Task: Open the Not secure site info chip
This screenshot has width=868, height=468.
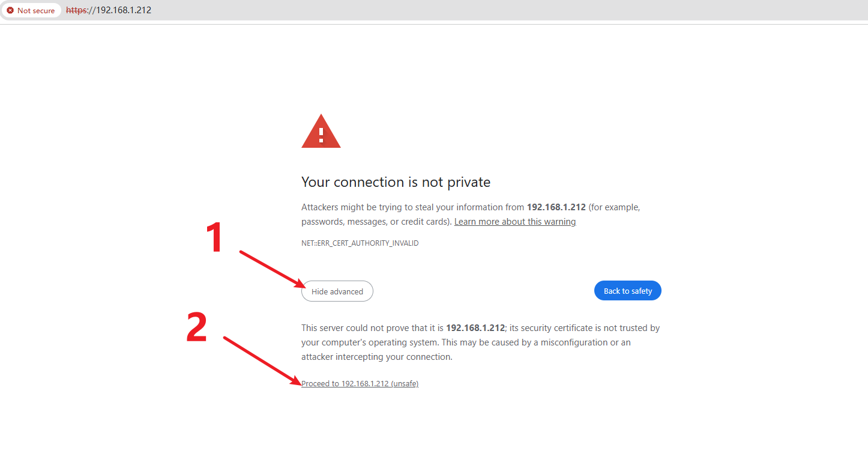Action: coord(31,11)
